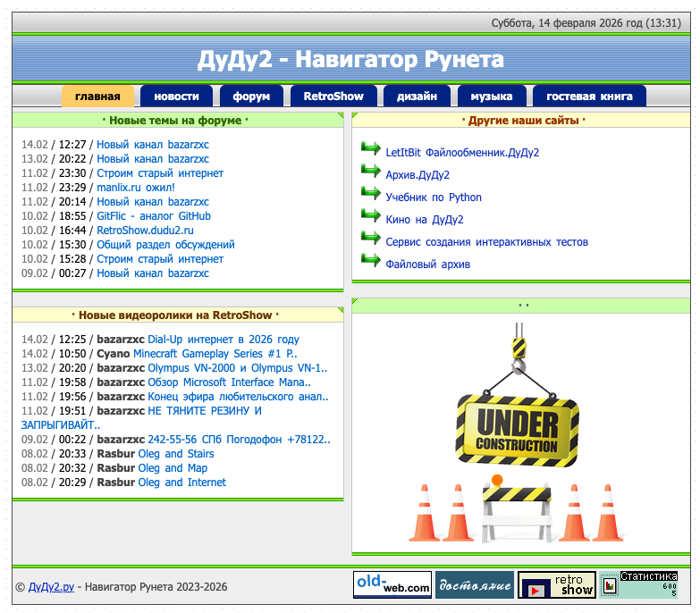Click green arrow next to Учебник по Python
The height and width of the screenshot is (613, 700).
tap(371, 193)
